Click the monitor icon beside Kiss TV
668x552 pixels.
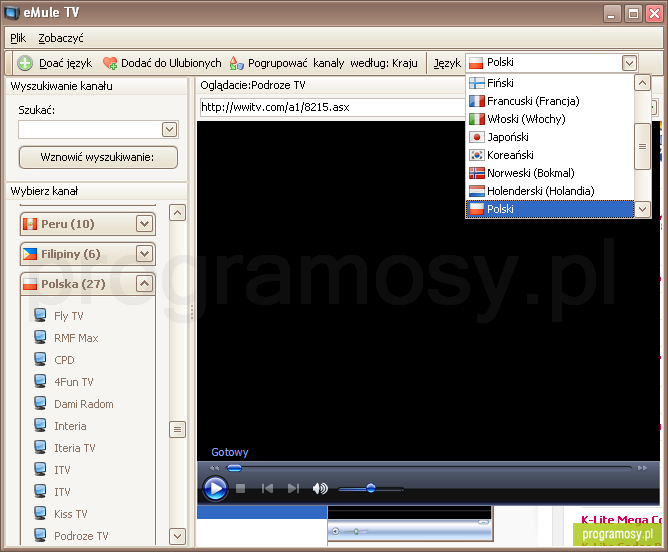40,513
